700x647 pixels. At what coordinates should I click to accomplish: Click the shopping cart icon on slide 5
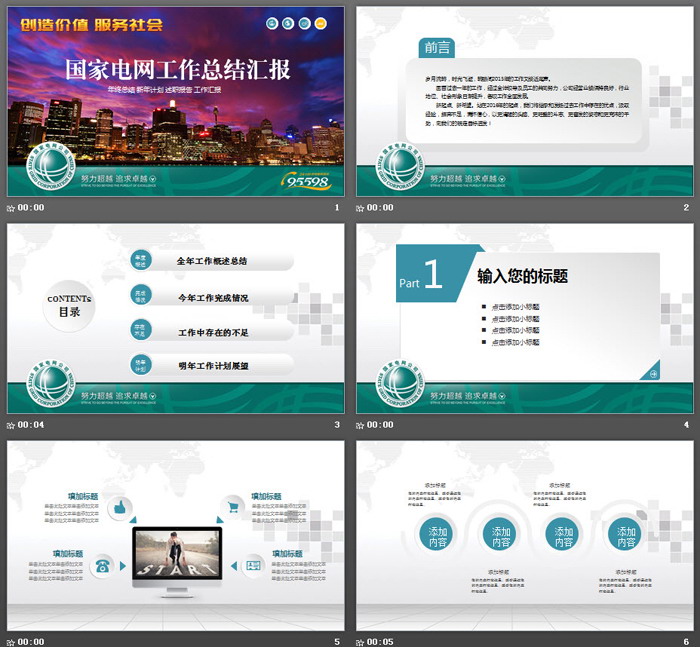(232, 507)
